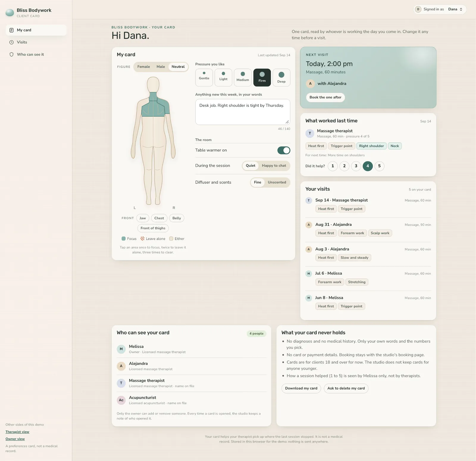The image size is (476, 461).
Task: Choose Light pressure
Action: pyautogui.click(x=223, y=77)
